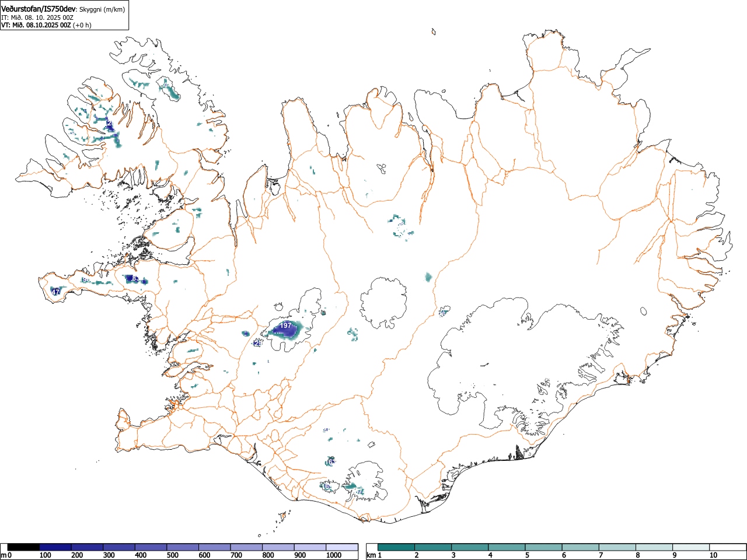Click the 197 visibility value on the map
The width and height of the screenshot is (747, 560).
[x=285, y=325]
